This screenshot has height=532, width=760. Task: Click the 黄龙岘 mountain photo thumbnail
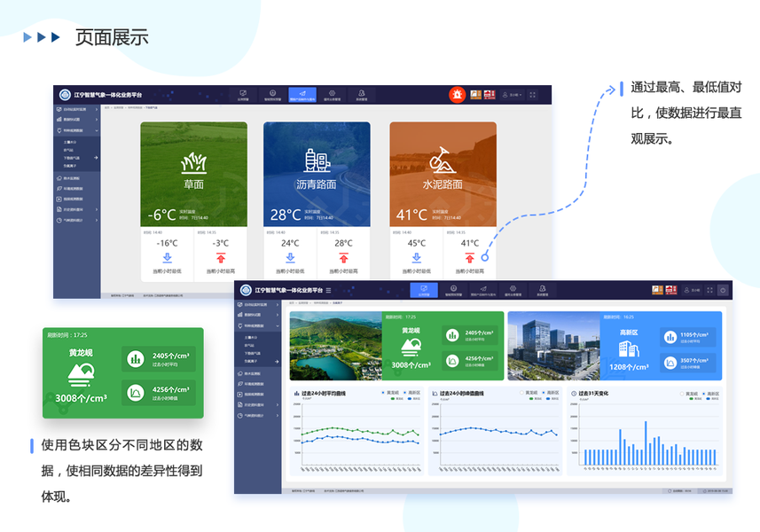coord(336,346)
